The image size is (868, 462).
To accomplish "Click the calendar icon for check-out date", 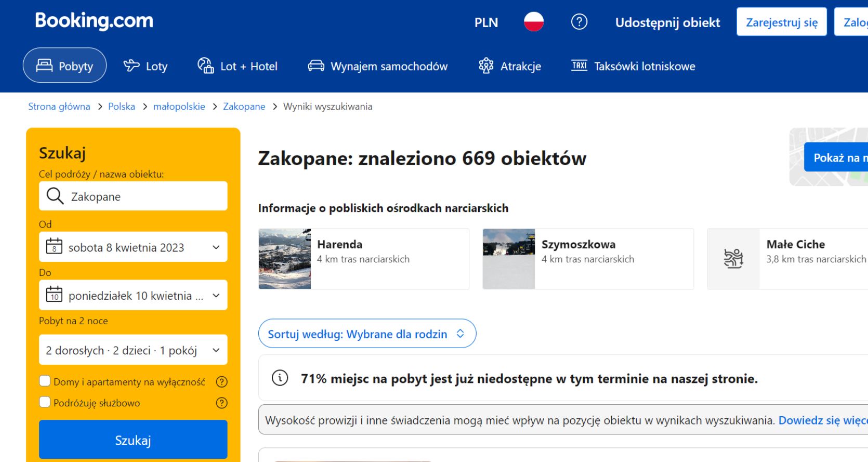I will 54,294.
